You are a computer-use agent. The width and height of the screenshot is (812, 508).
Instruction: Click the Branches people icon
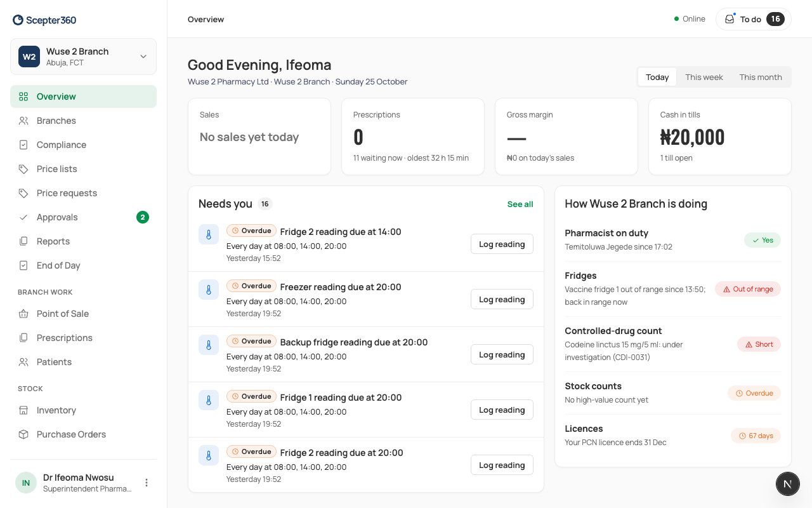[23, 121]
